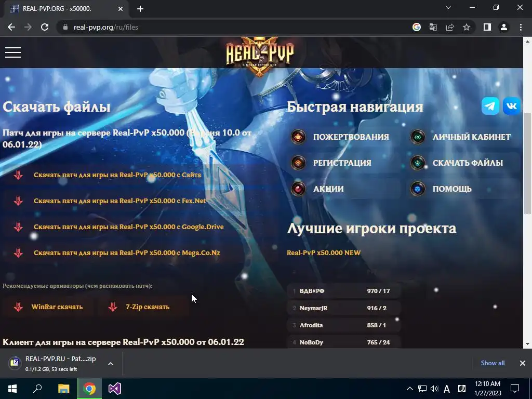This screenshot has width=532, height=399.
Task: Open Windows taskbar search
Action: click(37, 389)
